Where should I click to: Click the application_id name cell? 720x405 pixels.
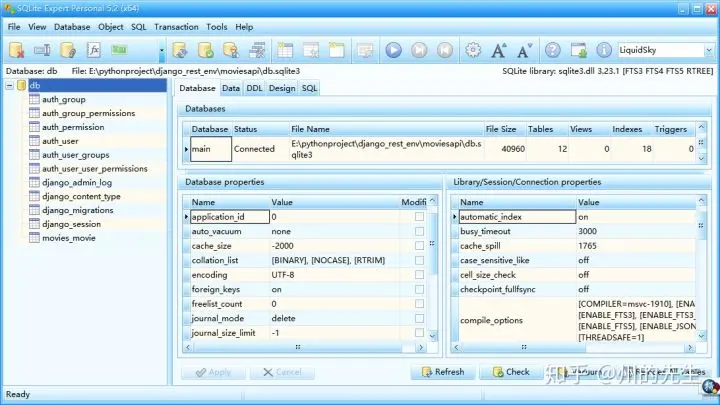click(230, 217)
